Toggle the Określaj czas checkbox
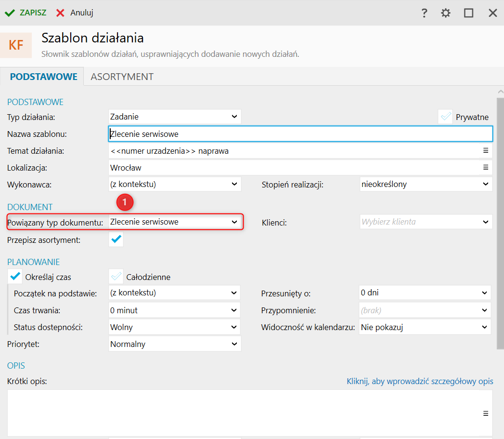This screenshot has height=439, width=504. pyautogui.click(x=16, y=277)
